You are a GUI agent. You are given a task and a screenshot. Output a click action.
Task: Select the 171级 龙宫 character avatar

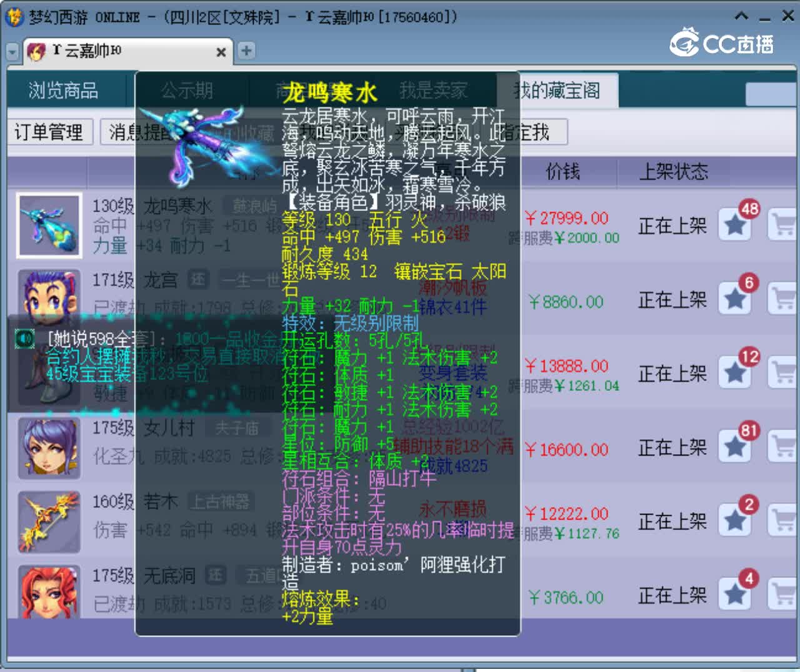click(49, 297)
